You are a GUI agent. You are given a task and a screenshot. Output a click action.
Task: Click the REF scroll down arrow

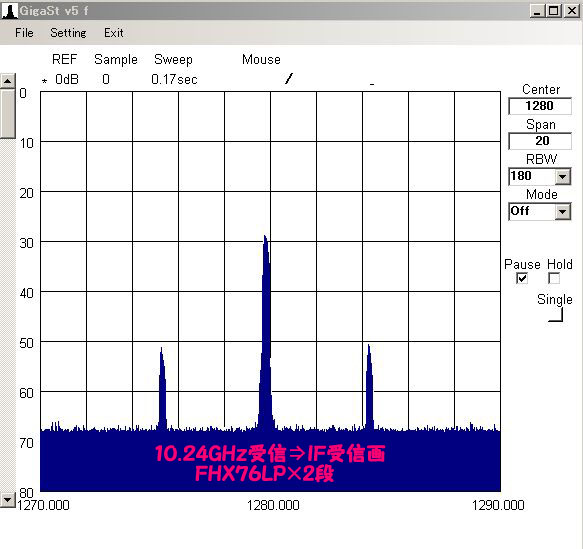[x=7, y=500]
